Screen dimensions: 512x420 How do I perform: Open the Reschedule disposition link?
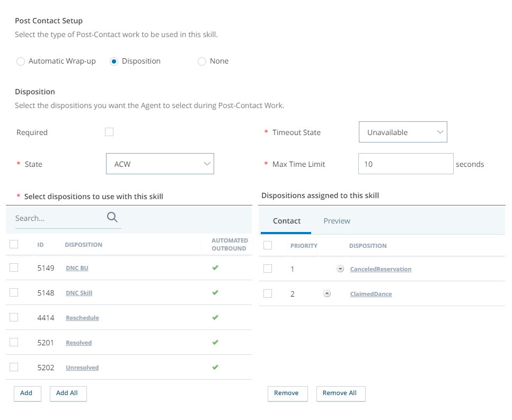82,318
